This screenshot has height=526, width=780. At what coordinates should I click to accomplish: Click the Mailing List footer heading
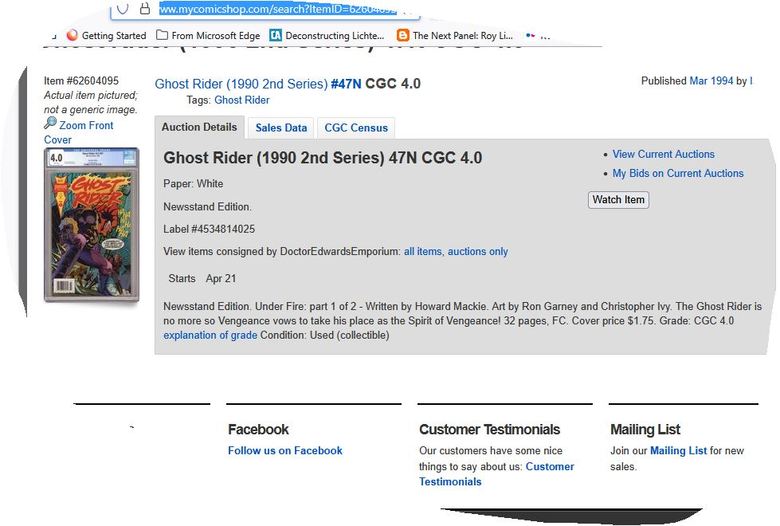pos(645,429)
